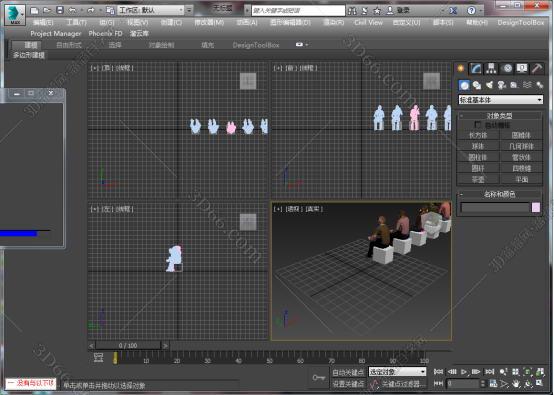Click the Undo arrow icon

(x=72, y=10)
